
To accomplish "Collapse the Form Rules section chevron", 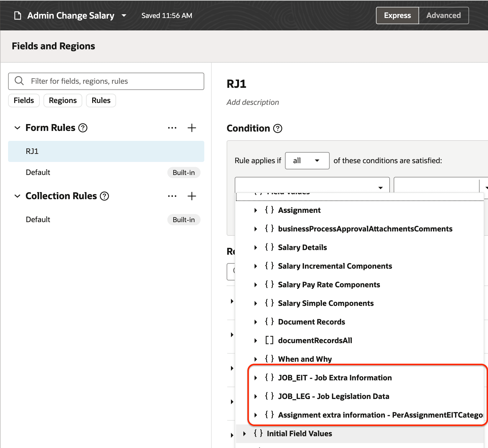I will 17,128.
